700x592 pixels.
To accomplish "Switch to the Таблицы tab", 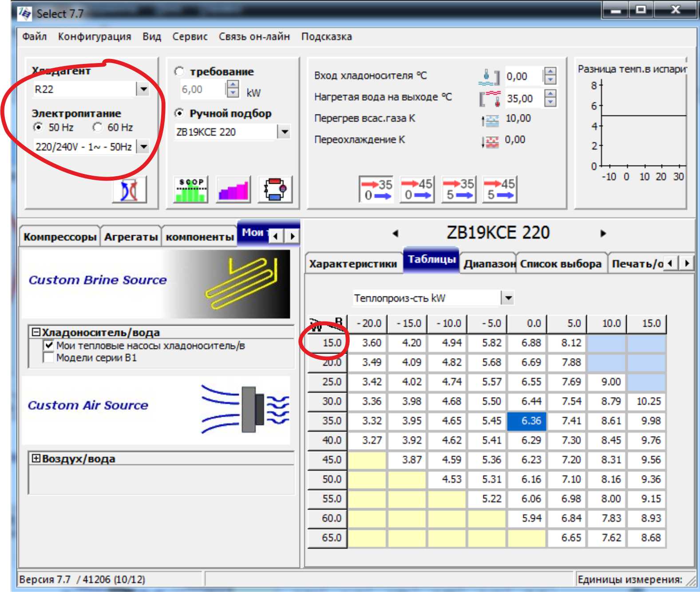I will coord(431,260).
